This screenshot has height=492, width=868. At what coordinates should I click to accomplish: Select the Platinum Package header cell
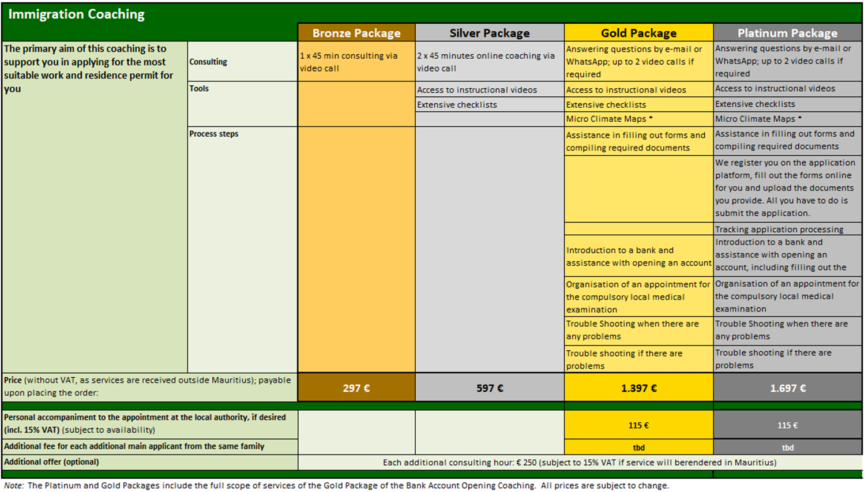787,33
